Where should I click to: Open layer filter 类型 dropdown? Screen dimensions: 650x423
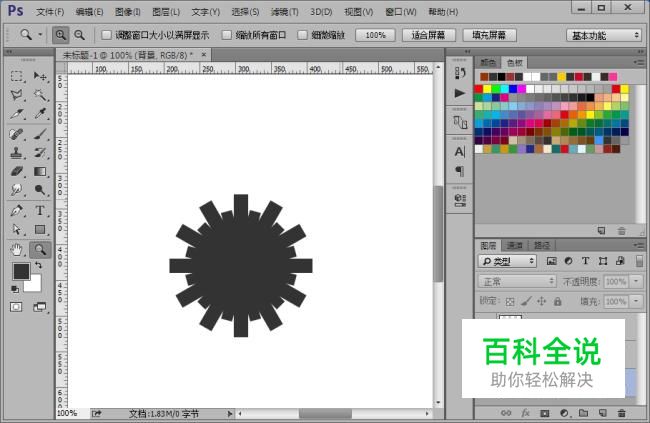click(508, 261)
